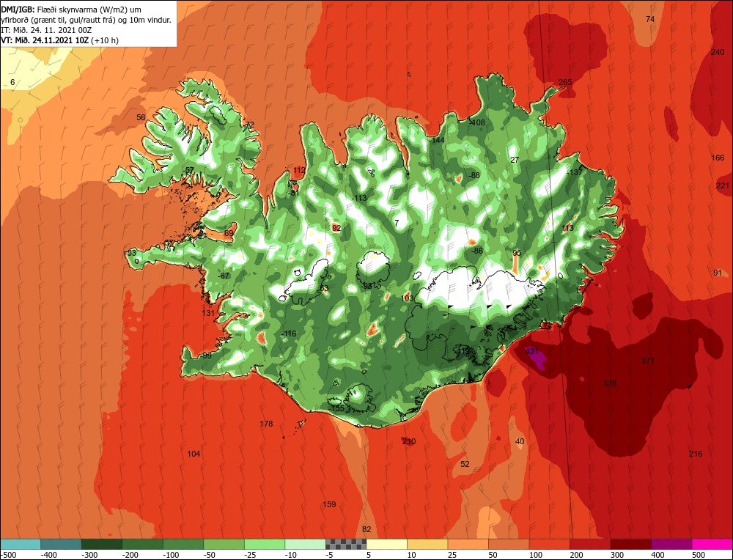Click the '500' legend label
Screen dimensions: 733x560
pos(699,555)
